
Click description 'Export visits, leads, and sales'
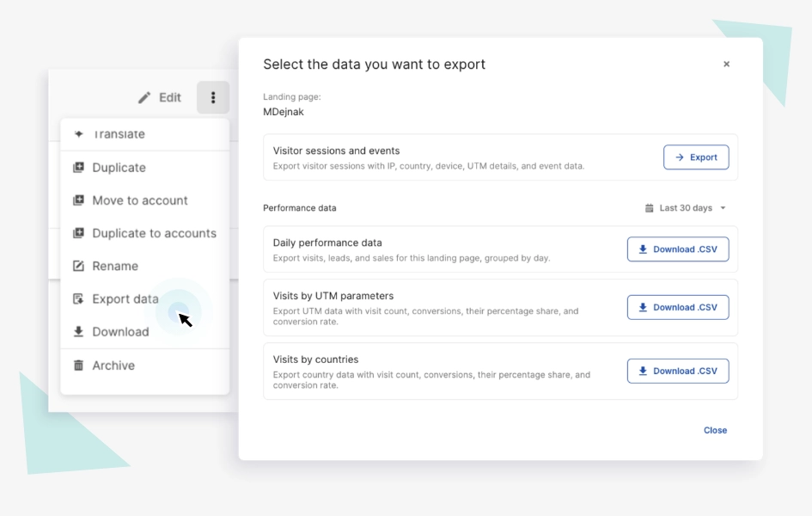(x=412, y=258)
